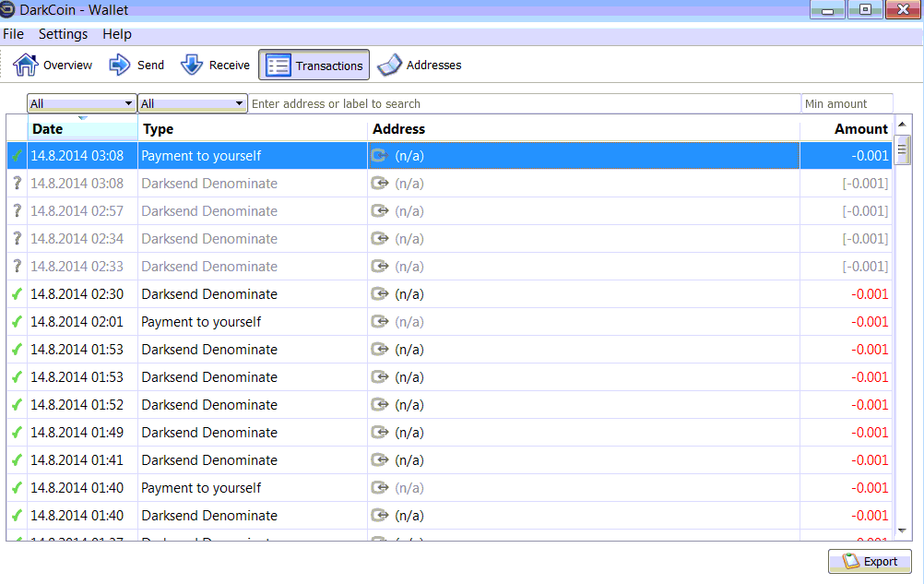
Task: Open the transaction type All dropdown
Action: (192, 103)
